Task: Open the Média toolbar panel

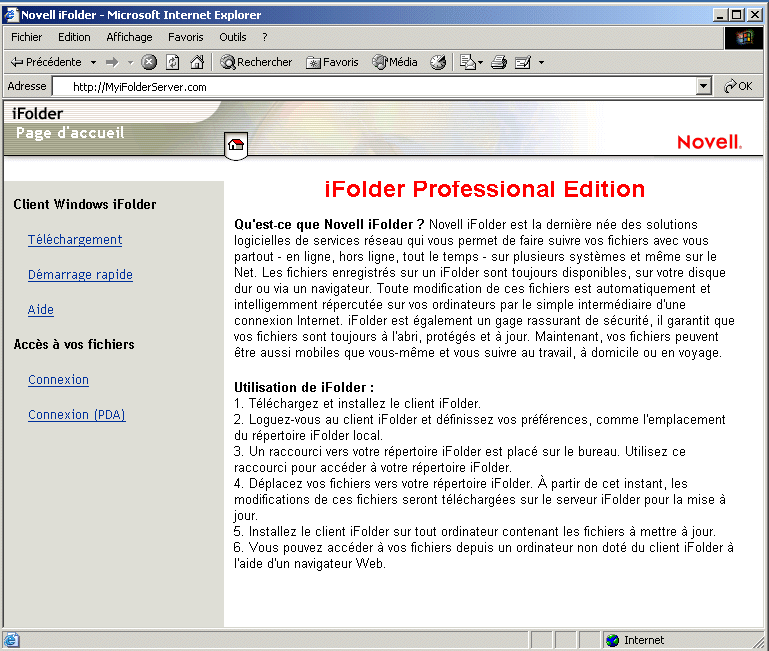Action: tap(395, 62)
